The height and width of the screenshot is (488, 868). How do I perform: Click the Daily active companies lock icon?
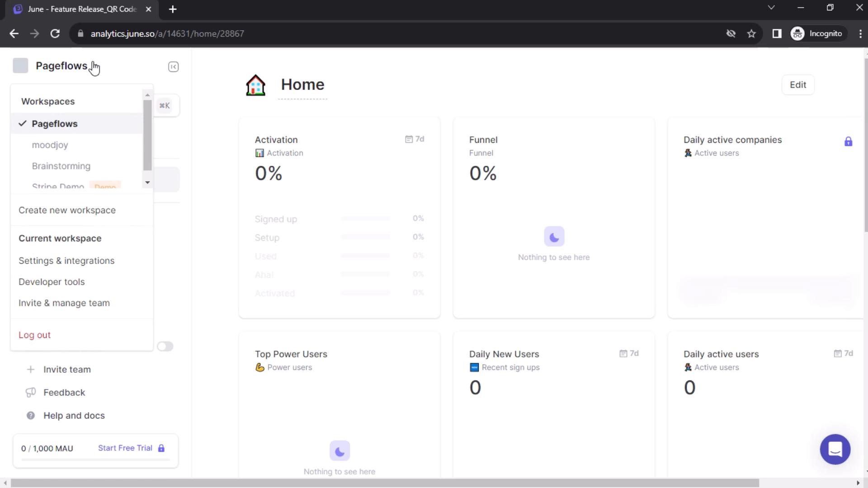(x=848, y=141)
